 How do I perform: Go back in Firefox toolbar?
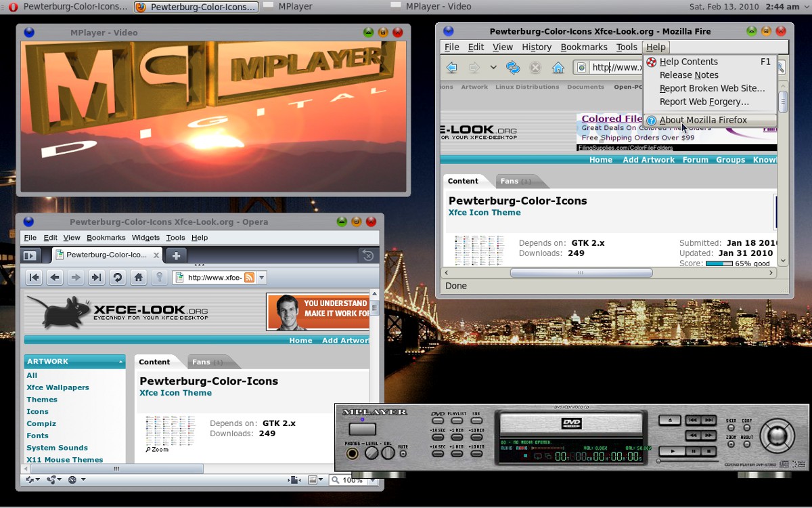click(452, 67)
